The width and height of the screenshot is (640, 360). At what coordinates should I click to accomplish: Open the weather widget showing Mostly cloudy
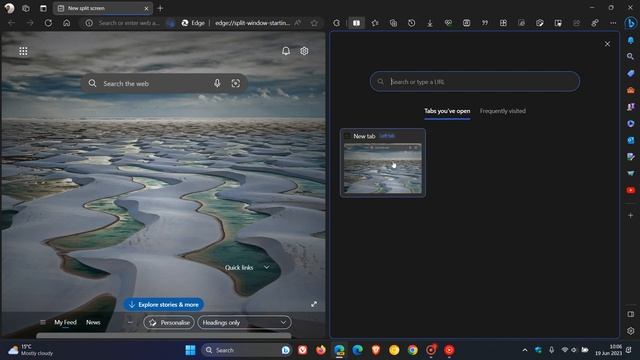pos(31,350)
